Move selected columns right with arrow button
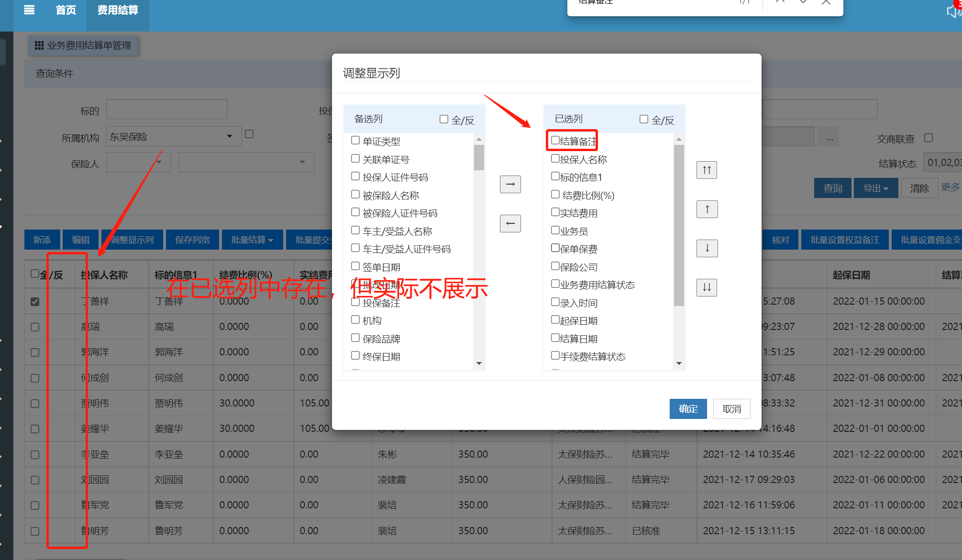Viewport: 962px width, 560px height. coord(510,184)
